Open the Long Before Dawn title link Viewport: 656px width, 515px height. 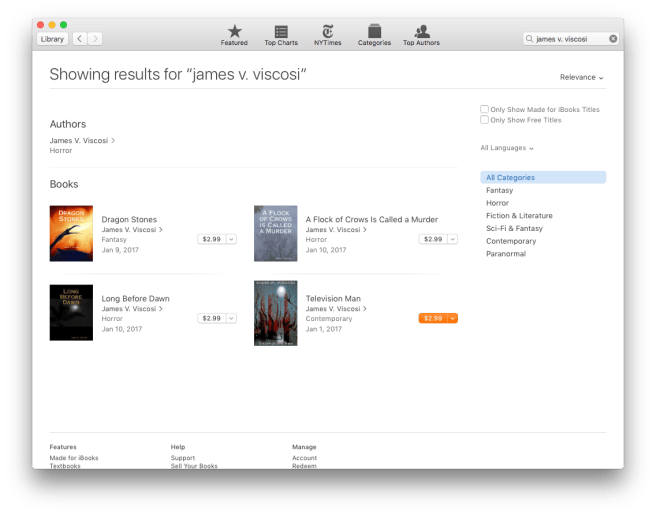pos(136,299)
